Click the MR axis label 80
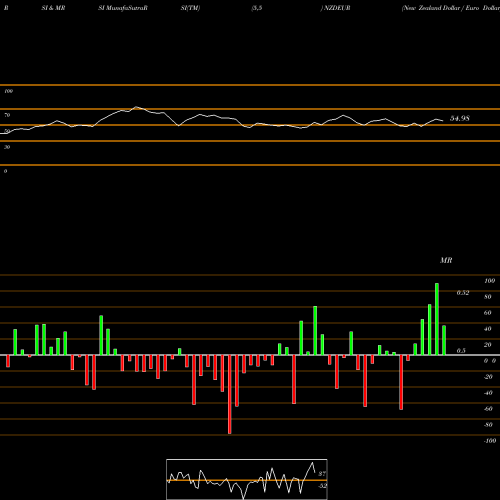The width and height of the screenshot is (500, 500). [488, 297]
